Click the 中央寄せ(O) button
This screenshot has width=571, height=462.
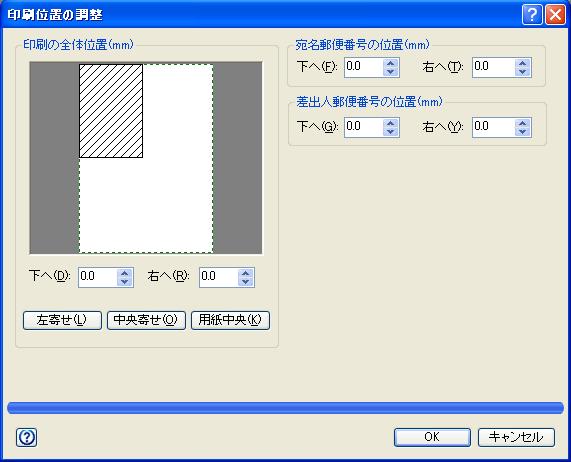(146, 320)
